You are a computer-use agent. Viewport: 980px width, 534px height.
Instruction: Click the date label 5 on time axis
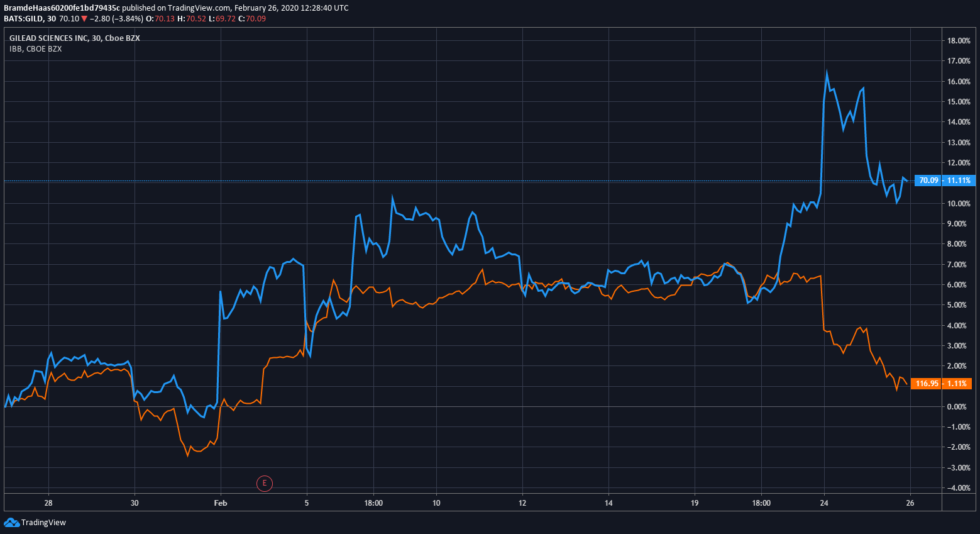(307, 503)
